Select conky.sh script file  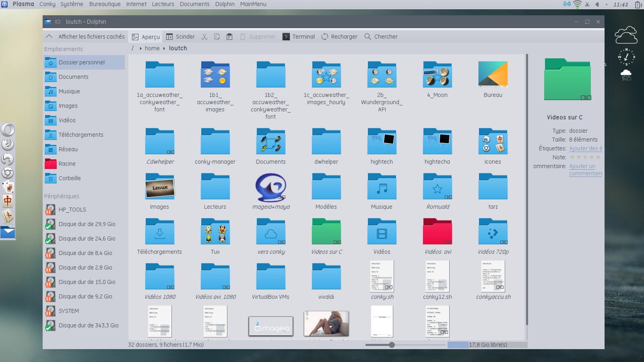point(382,276)
